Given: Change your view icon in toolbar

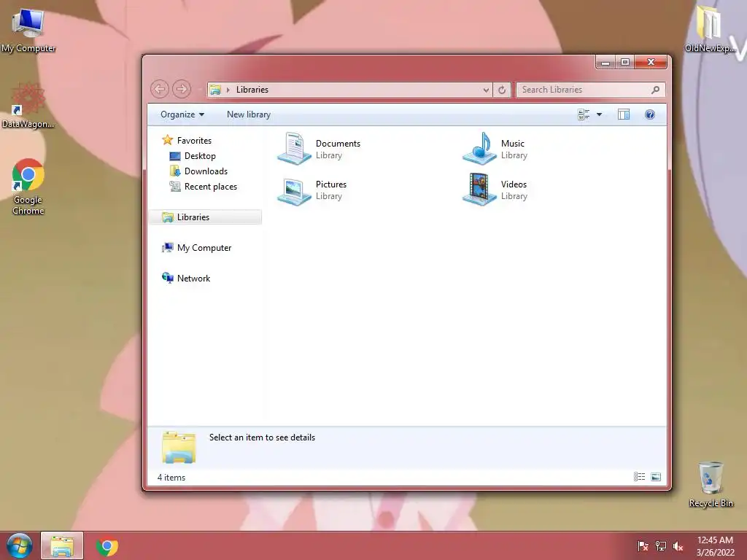Looking at the screenshot, I should (583, 114).
